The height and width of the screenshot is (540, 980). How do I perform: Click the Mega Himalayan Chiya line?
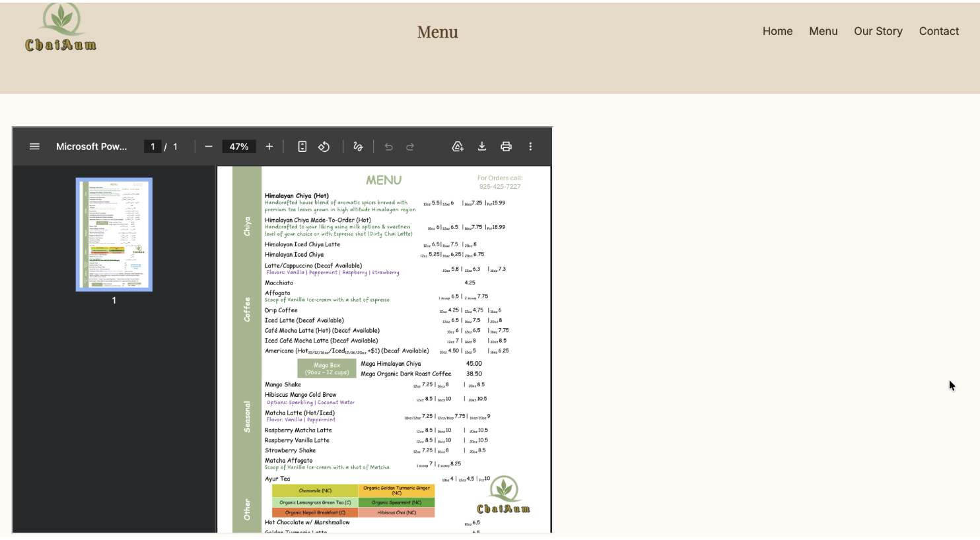pyautogui.click(x=391, y=364)
